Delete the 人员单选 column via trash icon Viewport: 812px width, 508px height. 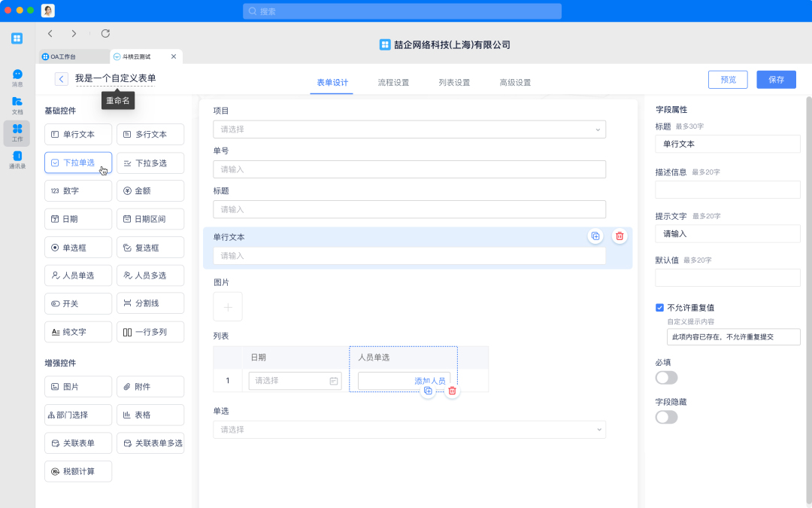(x=452, y=391)
